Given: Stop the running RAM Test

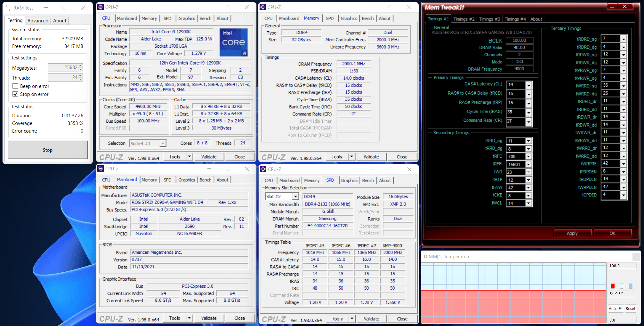Looking at the screenshot, I should (x=48, y=150).
